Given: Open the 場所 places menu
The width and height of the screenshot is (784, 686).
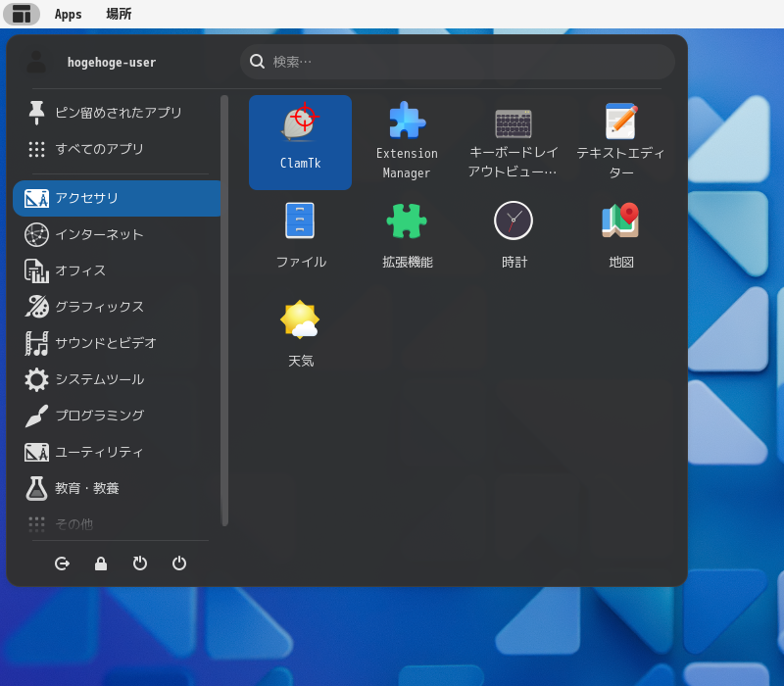Looking at the screenshot, I should tap(119, 14).
